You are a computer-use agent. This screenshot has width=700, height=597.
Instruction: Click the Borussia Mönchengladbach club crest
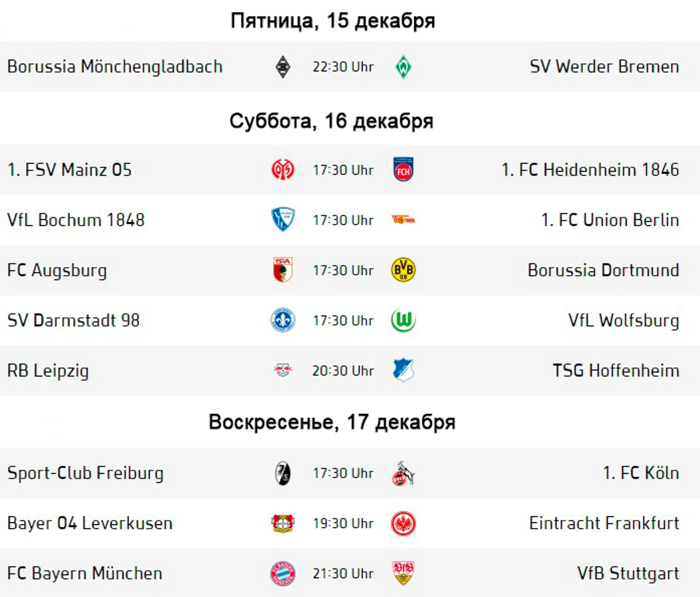(x=283, y=67)
